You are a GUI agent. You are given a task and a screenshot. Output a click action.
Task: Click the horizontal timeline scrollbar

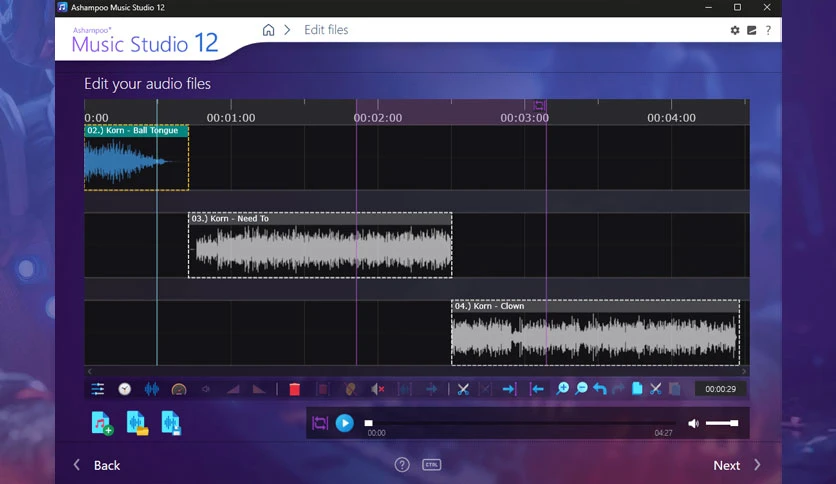pos(417,371)
